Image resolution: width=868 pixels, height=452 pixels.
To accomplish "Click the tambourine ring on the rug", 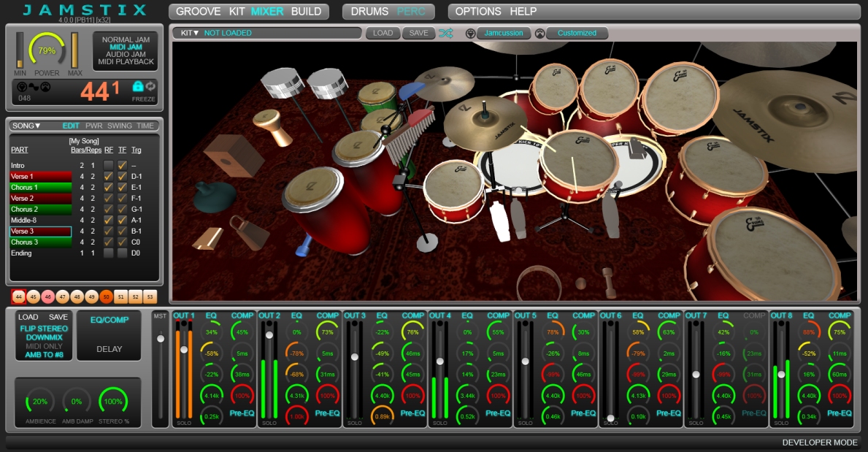I will (539, 283).
